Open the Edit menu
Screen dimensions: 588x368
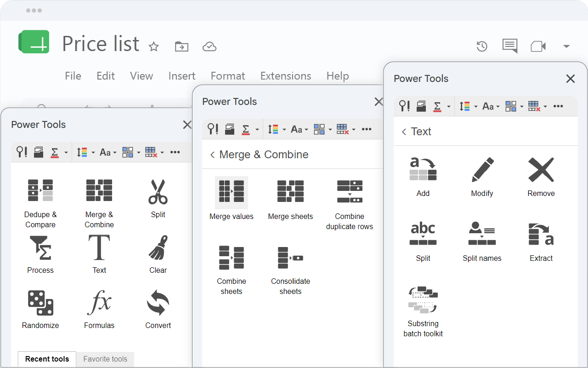click(x=106, y=76)
